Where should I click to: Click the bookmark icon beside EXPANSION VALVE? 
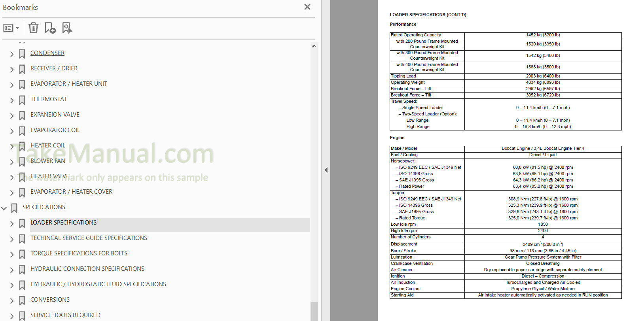click(22, 115)
